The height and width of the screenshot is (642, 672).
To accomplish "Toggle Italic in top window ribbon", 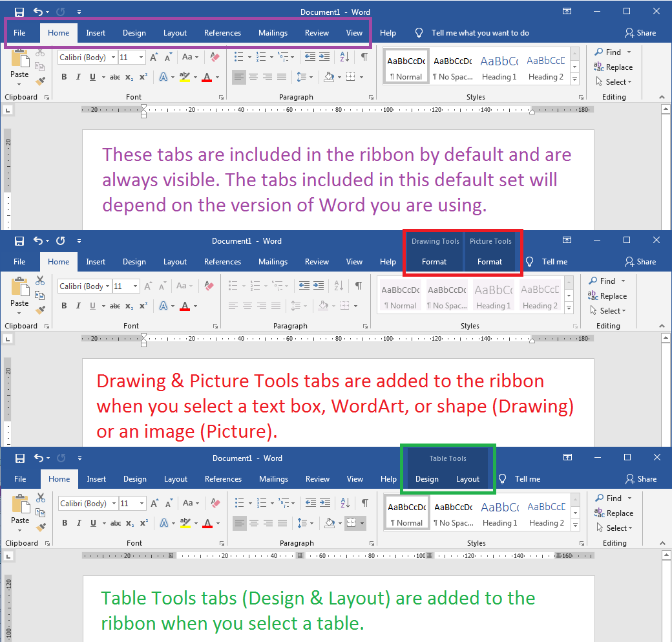I will pos(78,77).
